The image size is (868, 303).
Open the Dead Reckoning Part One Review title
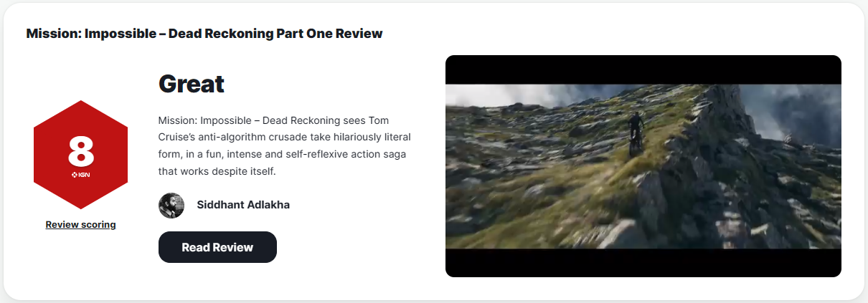click(x=204, y=34)
